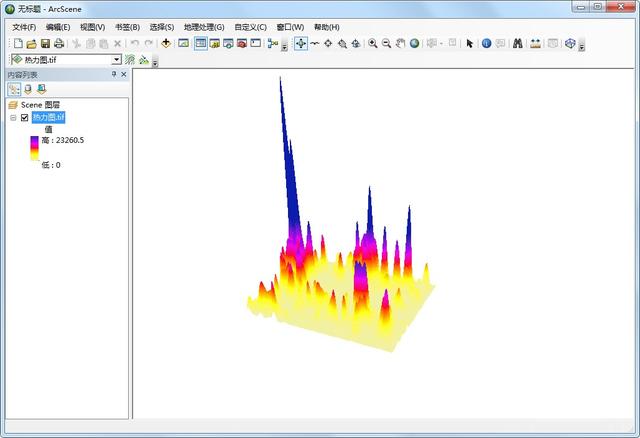
Task: Click the Zoom Out magnifier tool
Action: [x=386, y=44]
